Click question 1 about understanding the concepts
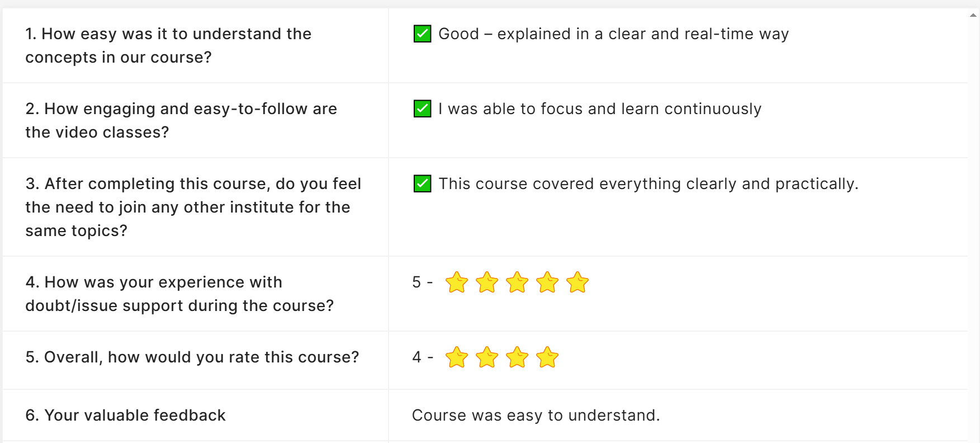Screen dimensions: 980x443 click(x=168, y=45)
